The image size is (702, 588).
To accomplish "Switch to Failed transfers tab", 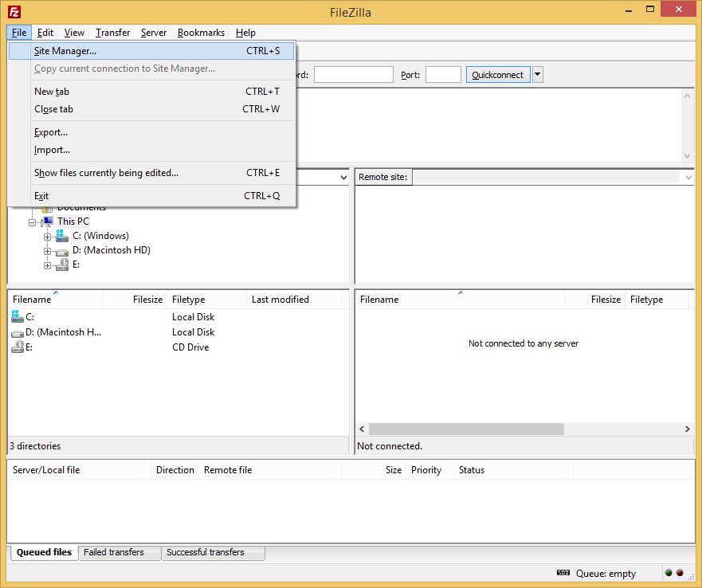I will 120,552.
